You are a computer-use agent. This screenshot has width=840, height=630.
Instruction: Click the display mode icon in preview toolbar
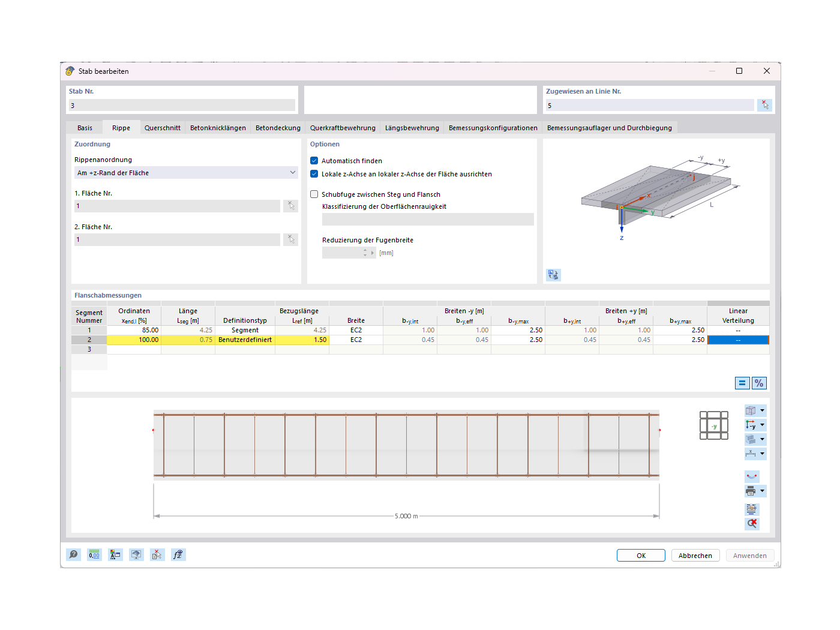[751, 439]
